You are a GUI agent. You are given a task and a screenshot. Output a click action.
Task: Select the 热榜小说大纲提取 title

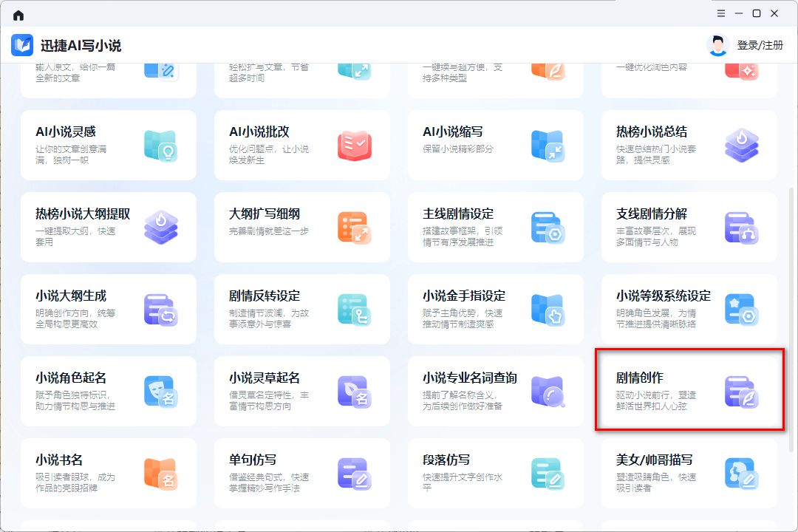coord(83,214)
